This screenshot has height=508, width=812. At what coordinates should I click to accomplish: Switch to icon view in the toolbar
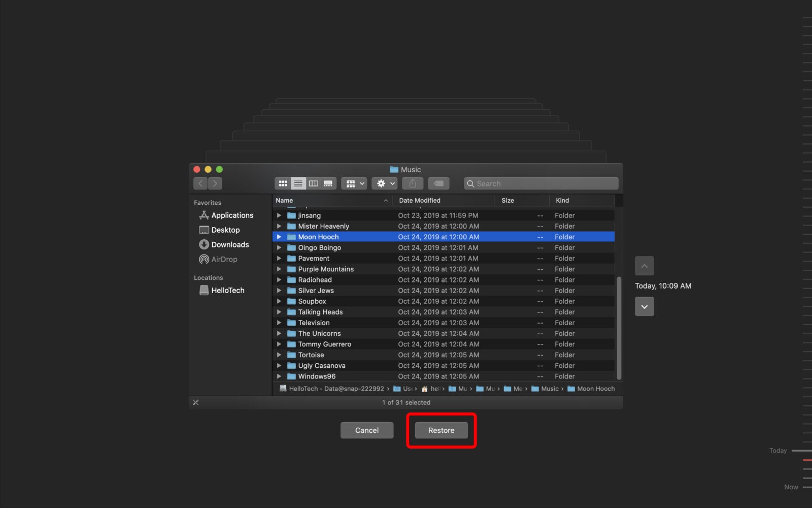283,183
